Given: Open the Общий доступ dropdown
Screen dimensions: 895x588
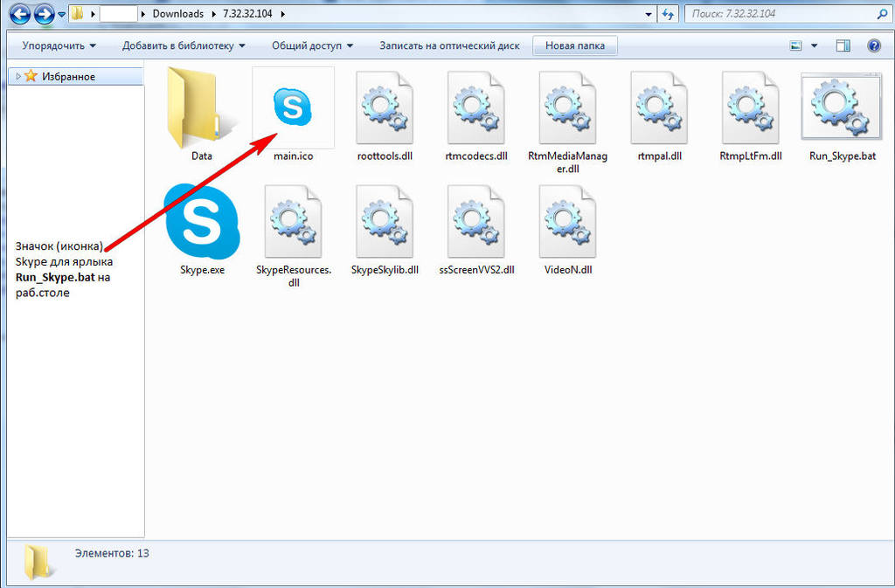Looking at the screenshot, I should coord(312,45).
